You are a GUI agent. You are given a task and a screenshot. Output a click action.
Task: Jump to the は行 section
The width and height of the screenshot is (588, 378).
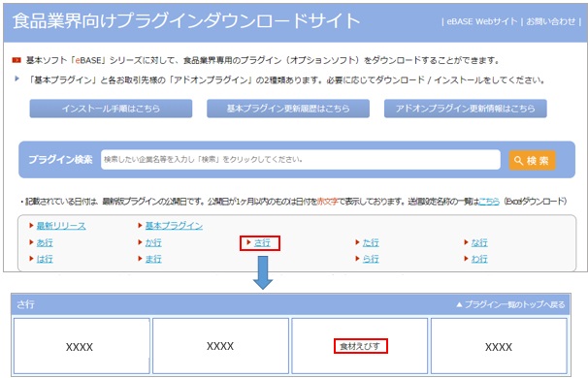[45, 259]
